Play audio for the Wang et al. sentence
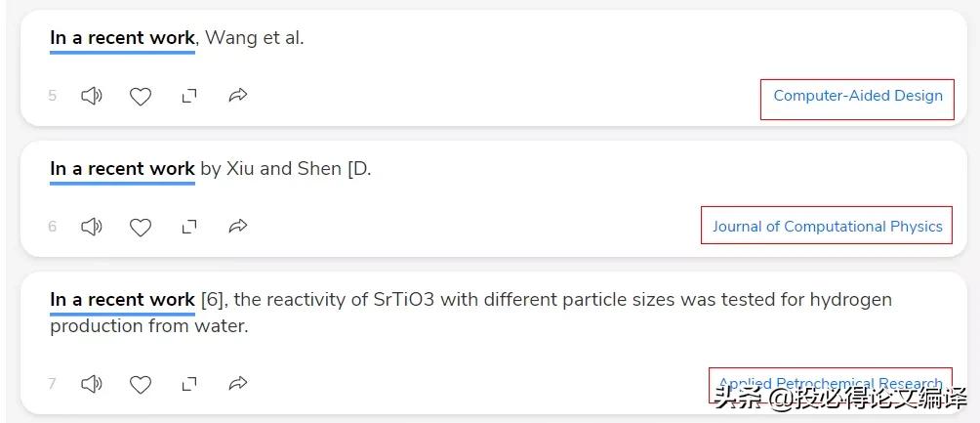Image resolution: width=980 pixels, height=423 pixels. (x=91, y=96)
